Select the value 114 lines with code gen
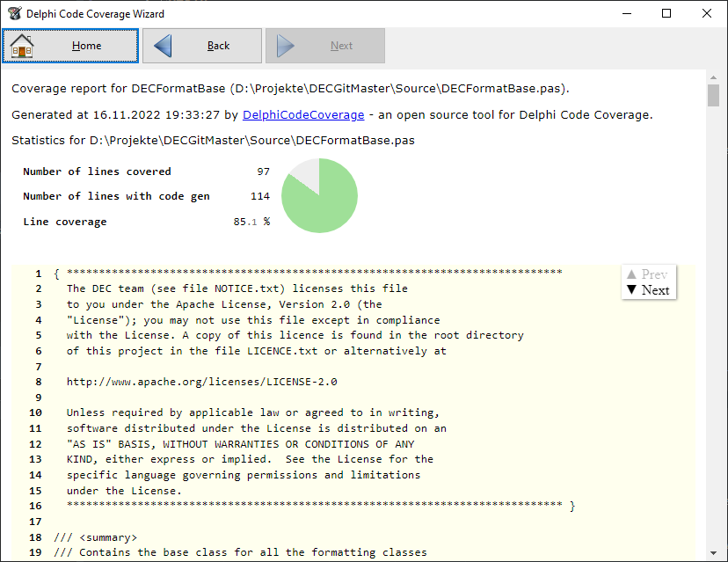Image resolution: width=728 pixels, height=562 pixels. point(260,196)
